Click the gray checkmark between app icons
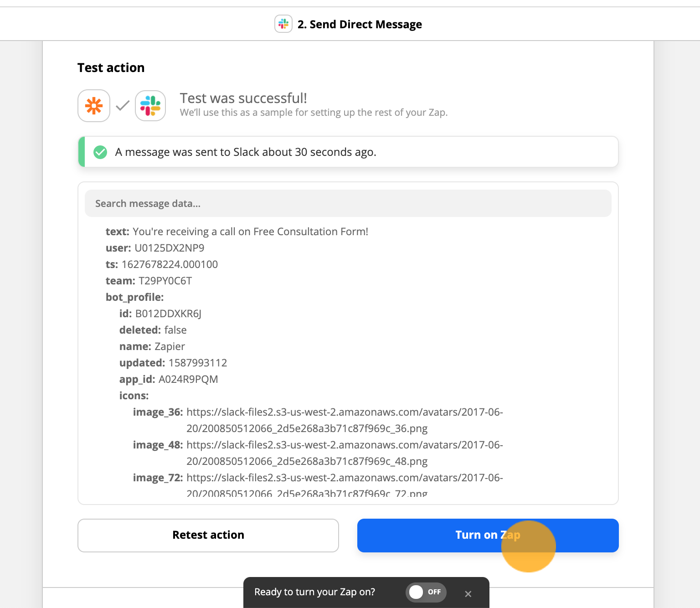700x608 pixels. coord(123,106)
